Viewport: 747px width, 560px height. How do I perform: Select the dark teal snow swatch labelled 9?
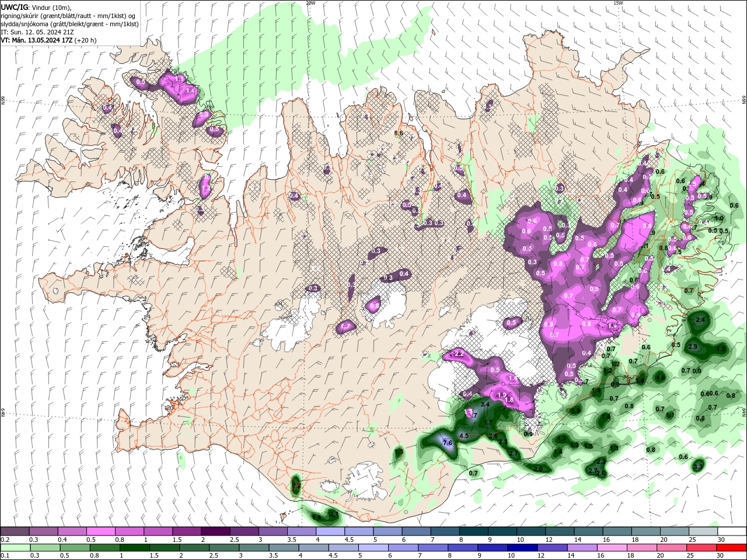[502, 531]
